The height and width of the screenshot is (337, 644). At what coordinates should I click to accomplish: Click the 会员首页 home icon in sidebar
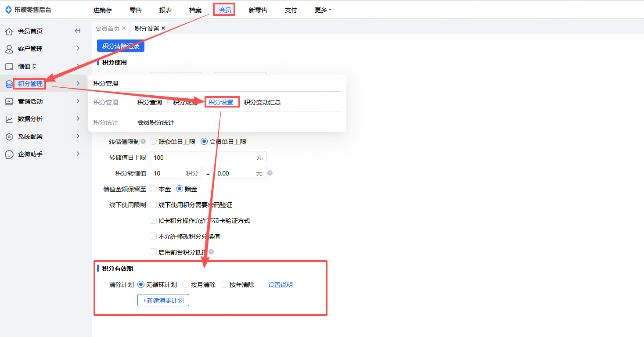tap(9, 31)
